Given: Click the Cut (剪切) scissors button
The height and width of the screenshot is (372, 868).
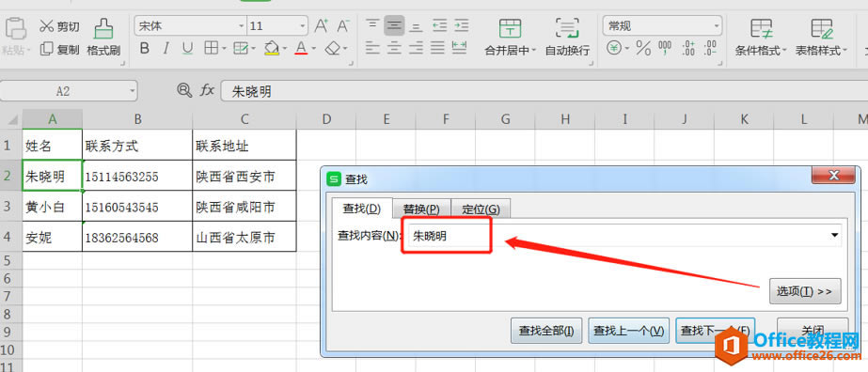Looking at the screenshot, I should click(59, 26).
